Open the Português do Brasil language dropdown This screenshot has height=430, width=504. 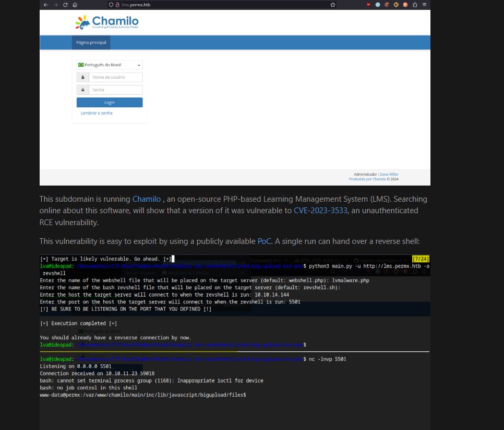[x=110, y=65]
